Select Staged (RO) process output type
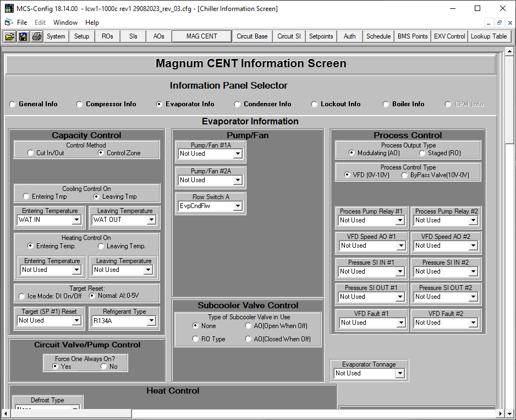516x420 pixels. tap(422, 153)
